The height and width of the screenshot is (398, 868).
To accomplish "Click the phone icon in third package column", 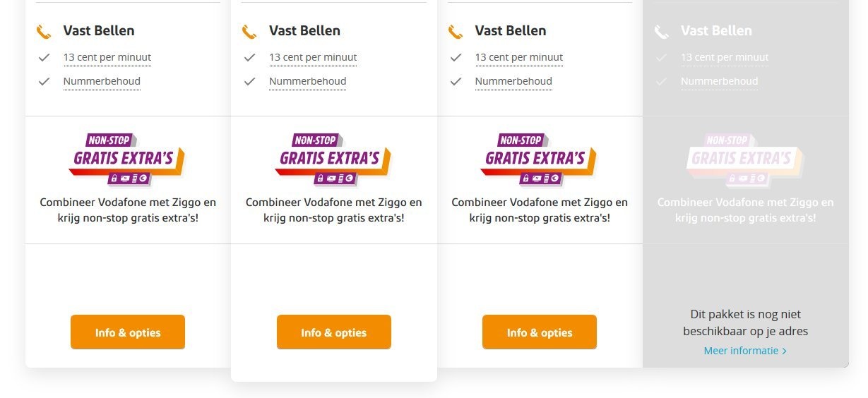I will tap(456, 32).
